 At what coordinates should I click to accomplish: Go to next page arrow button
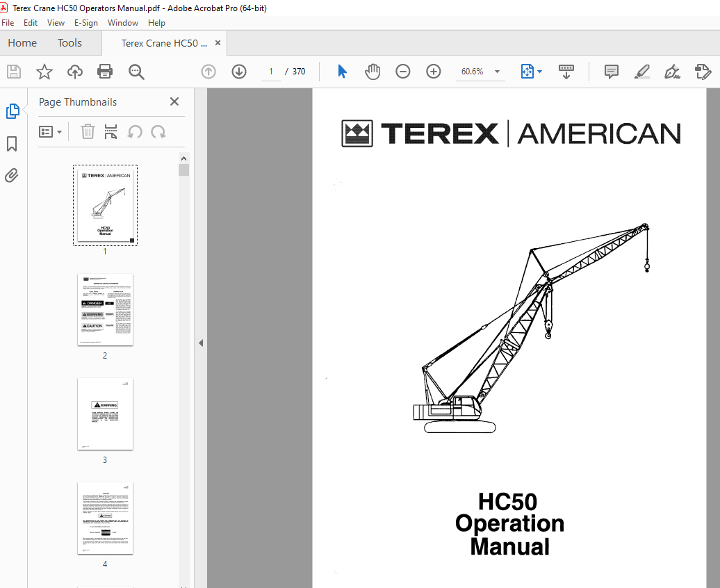point(239,72)
